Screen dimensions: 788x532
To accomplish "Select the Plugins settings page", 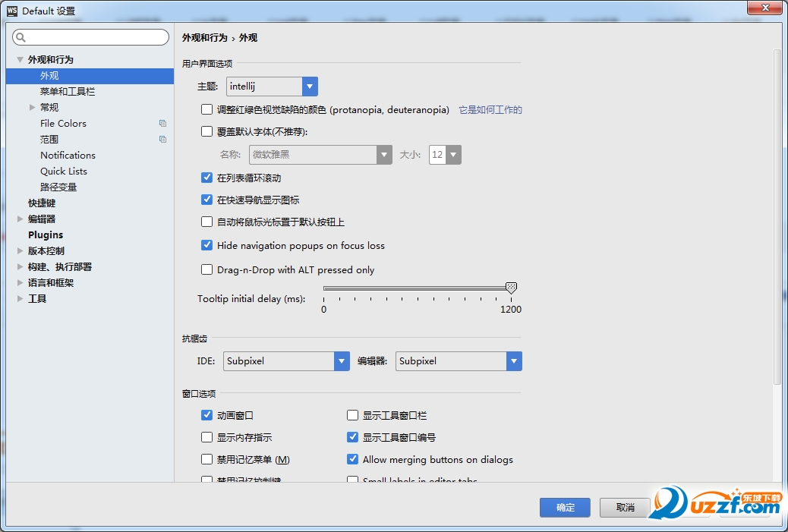I will [x=46, y=235].
